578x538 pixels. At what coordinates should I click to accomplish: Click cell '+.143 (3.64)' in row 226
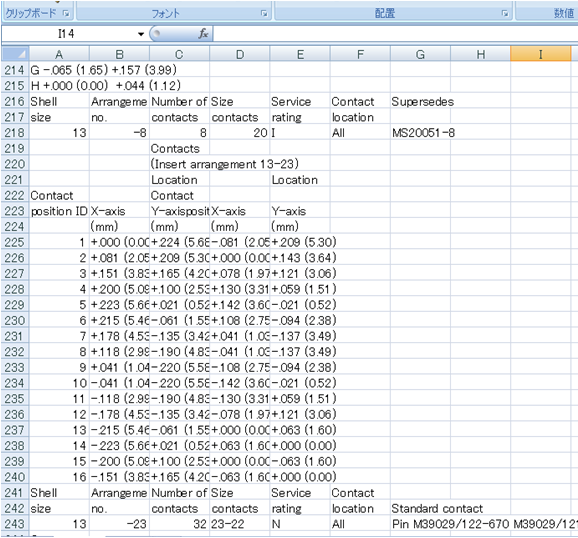coord(304,258)
